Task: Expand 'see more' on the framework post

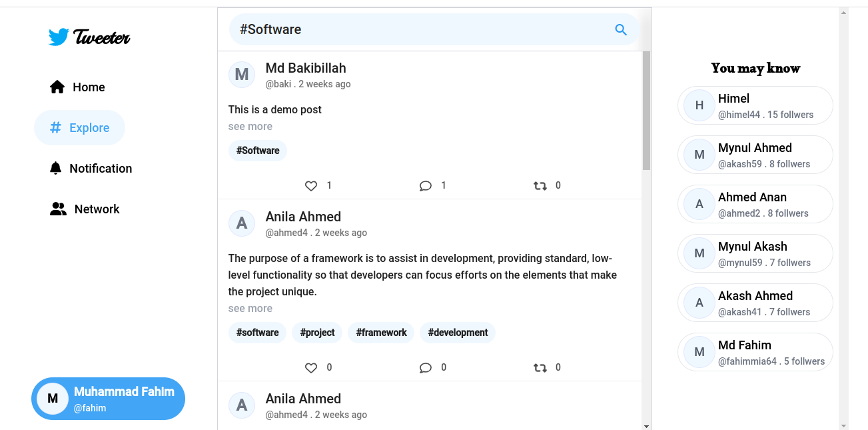Action: (250, 308)
